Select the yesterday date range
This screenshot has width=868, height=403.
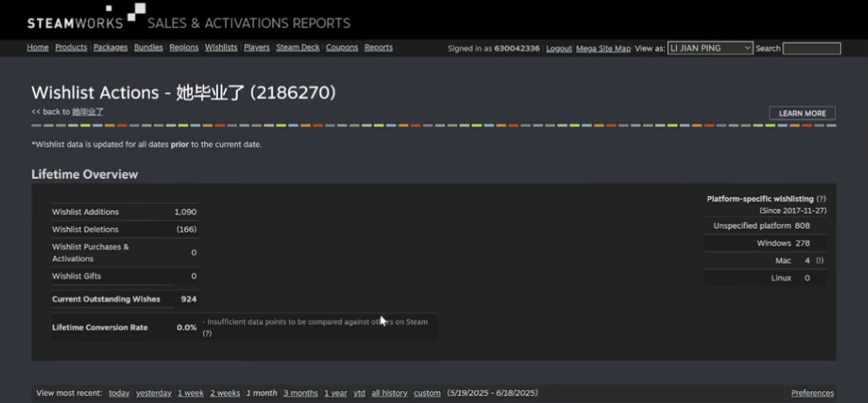point(154,393)
